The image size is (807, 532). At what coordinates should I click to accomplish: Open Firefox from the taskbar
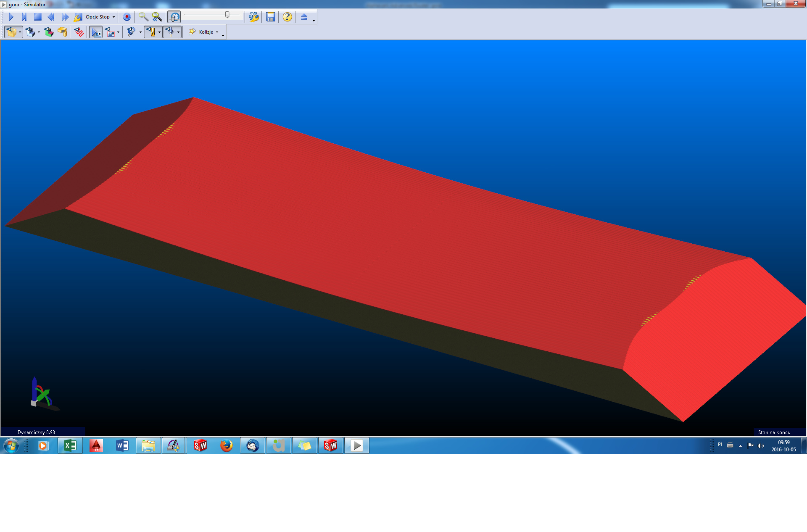[226, 445]
